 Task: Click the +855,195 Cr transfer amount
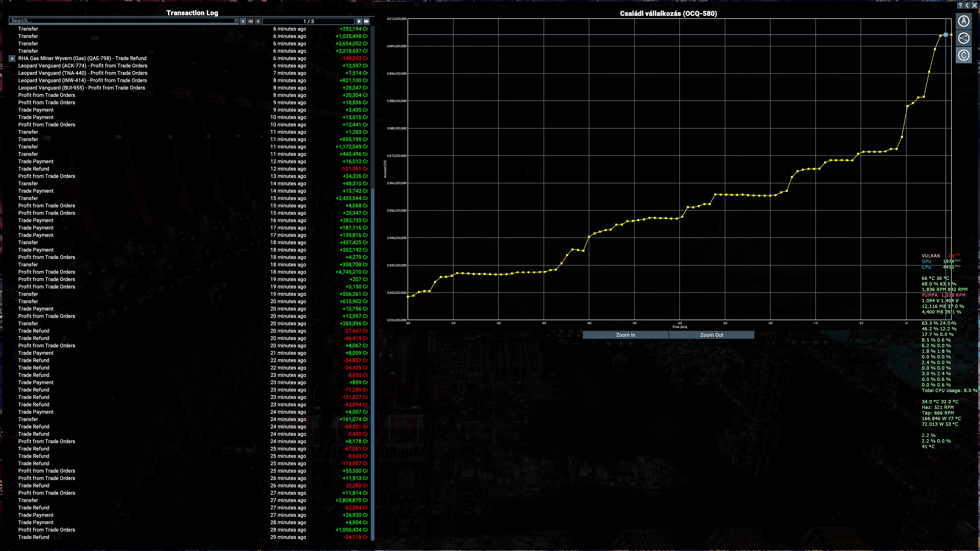(353, 140)
